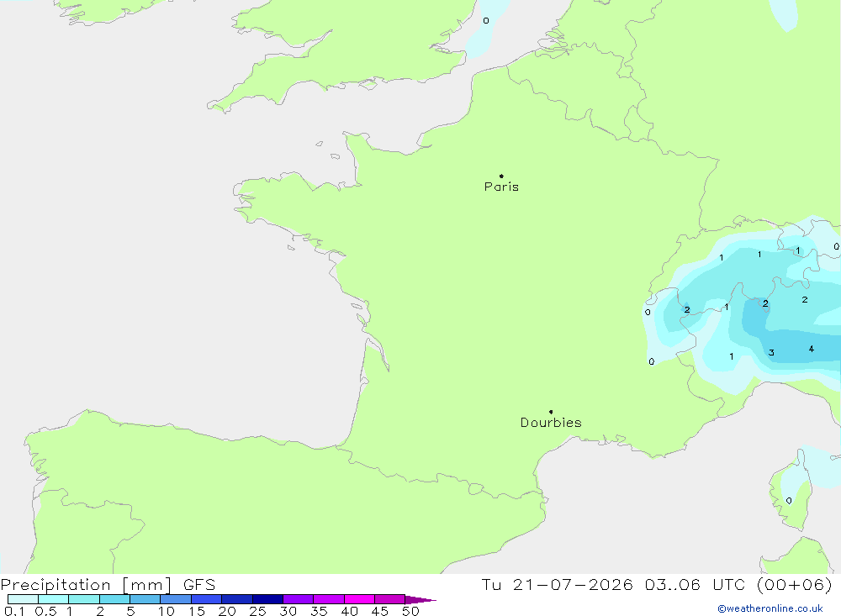The image size is (841, 616).
Task: Pick the 25–30 mm legend color swatch
Action: pyautogui.click(x=267, y=599)
